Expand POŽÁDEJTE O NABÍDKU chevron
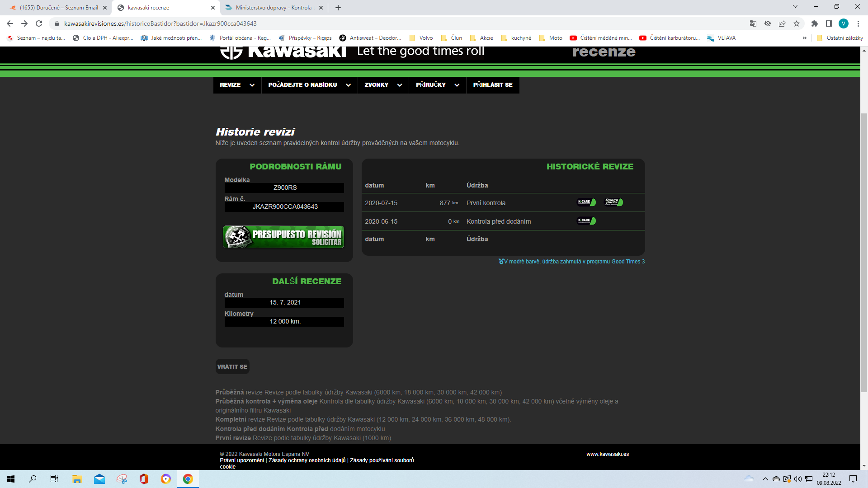Image resolution: width=868 pixels, height=488 pixels. click(348, 85)
